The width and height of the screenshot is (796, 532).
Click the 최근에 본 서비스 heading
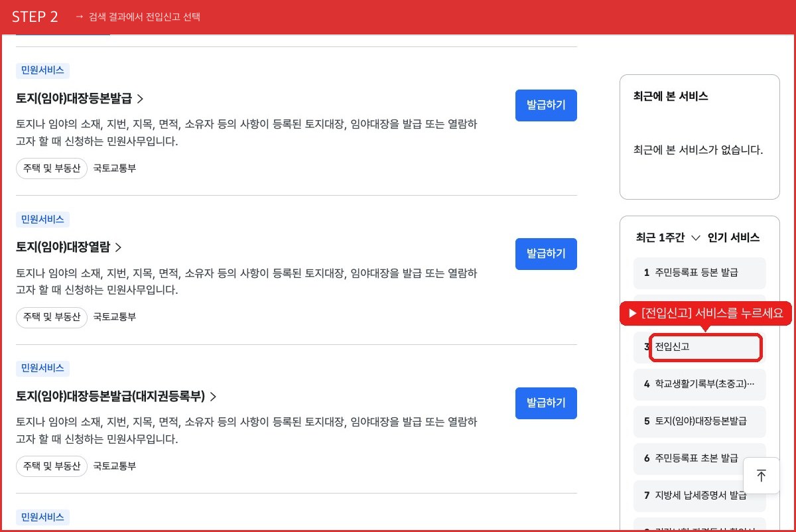tap(671, 96)
